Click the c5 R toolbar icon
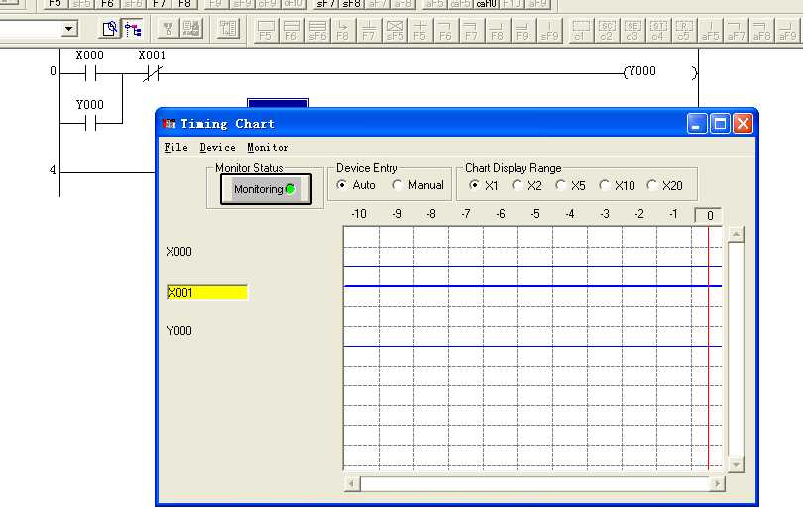The height and width of the screenshot is (532, 803). click(x=683, y=30)
